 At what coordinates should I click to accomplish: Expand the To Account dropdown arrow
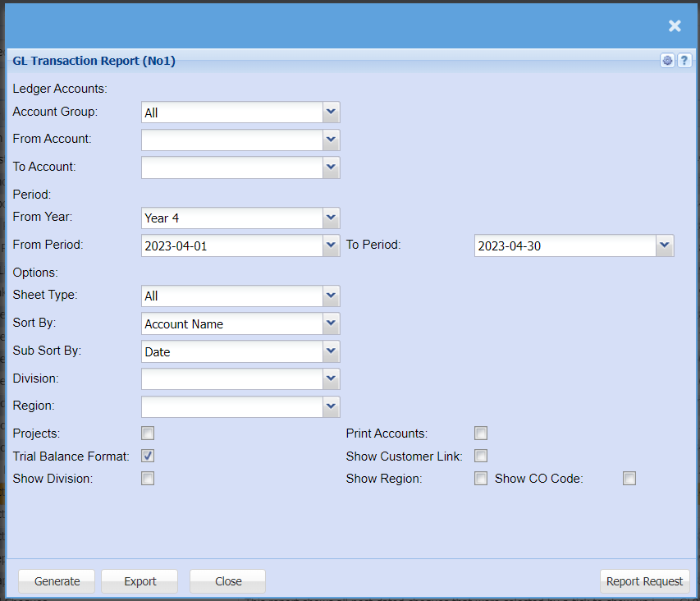331,167
